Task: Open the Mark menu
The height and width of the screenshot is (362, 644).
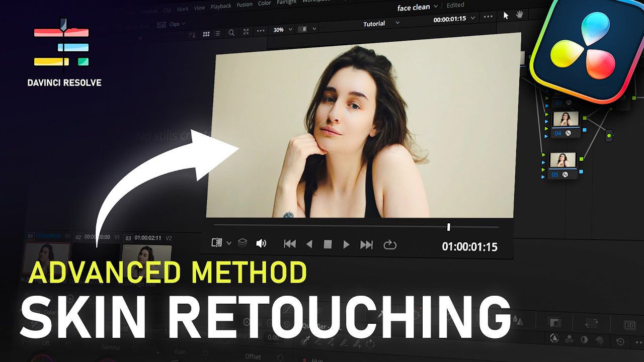Action: pos(183,9)
